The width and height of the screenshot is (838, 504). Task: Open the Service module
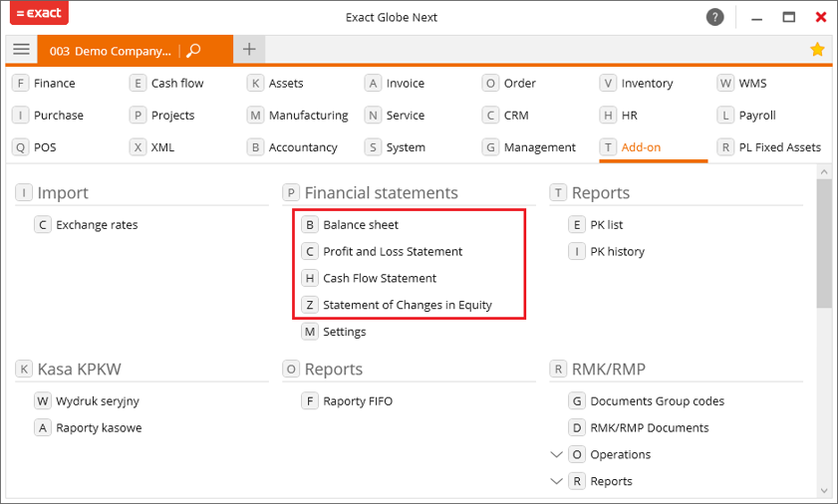pyautogui.click(x=395, y=116)
